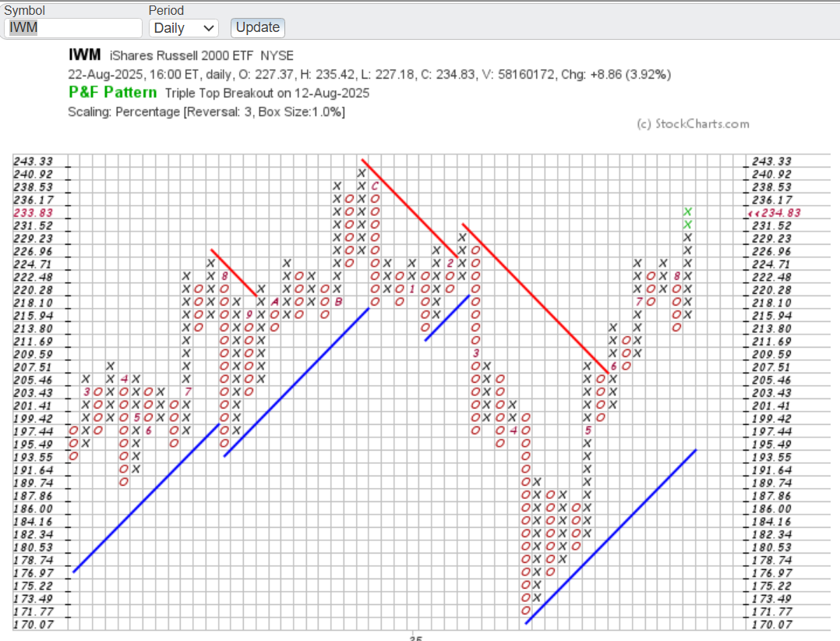Click the IWM ticker title above chart
Screen dimensions: 840x641
point(85,55)
